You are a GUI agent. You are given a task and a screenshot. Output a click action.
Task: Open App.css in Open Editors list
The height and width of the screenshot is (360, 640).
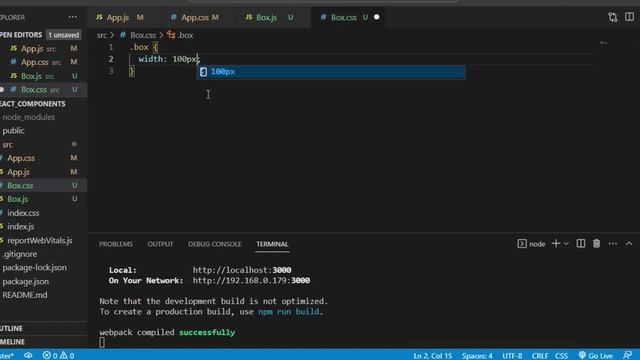(43, 62)
